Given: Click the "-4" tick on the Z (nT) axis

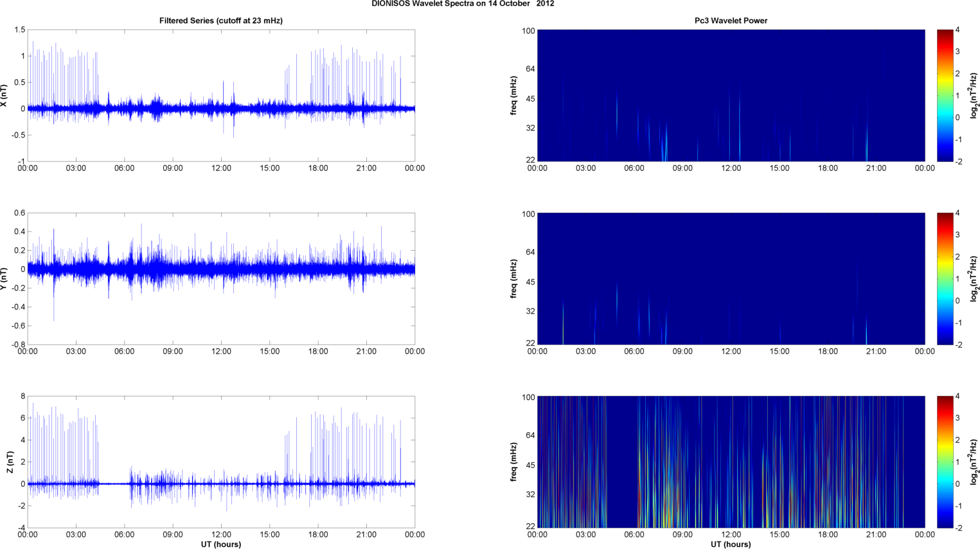Looking at the screenshot, I should pos(21,528).
